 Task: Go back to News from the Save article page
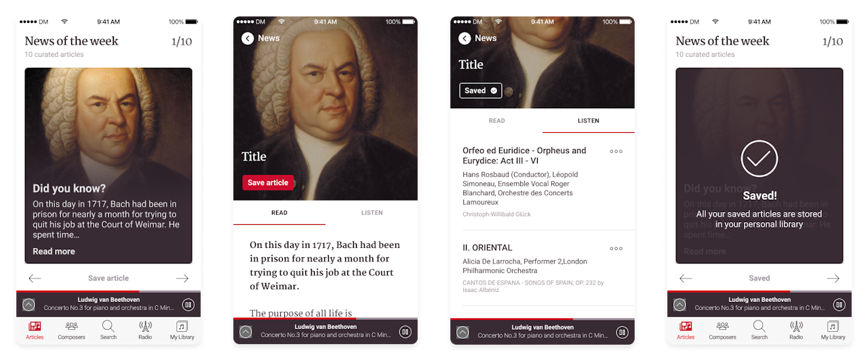click(x=260, y=38)
